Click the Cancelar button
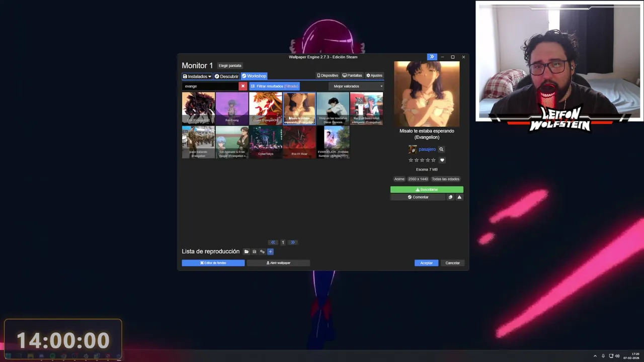 pyautogui.click(x=452, y=263)
